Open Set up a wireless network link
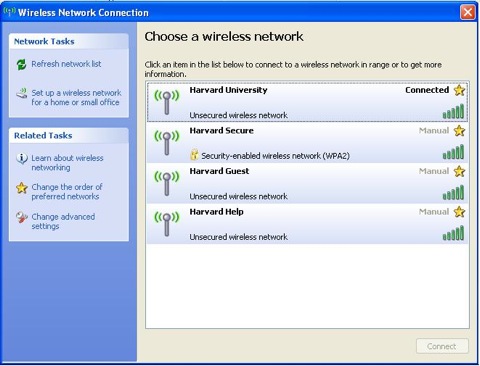Image resolution: width=480 pixels, height=366 pixels. click(76, 98)
